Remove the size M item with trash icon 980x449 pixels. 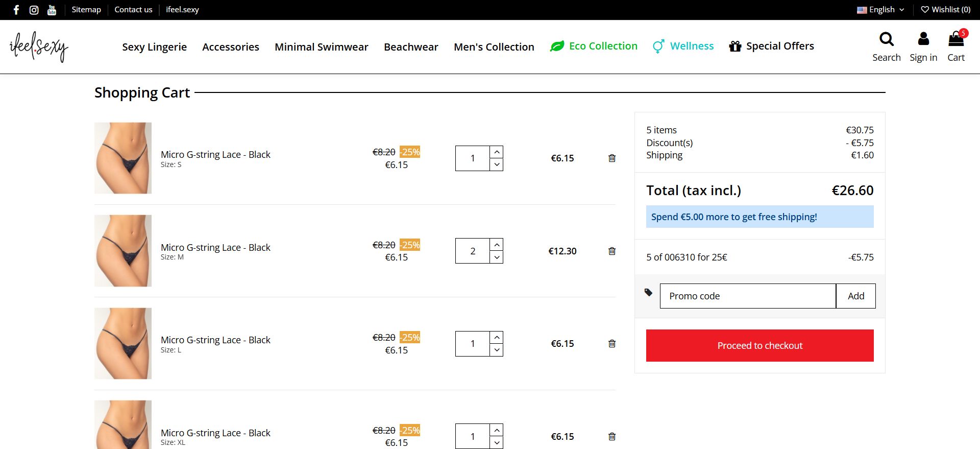click(612, 251)
